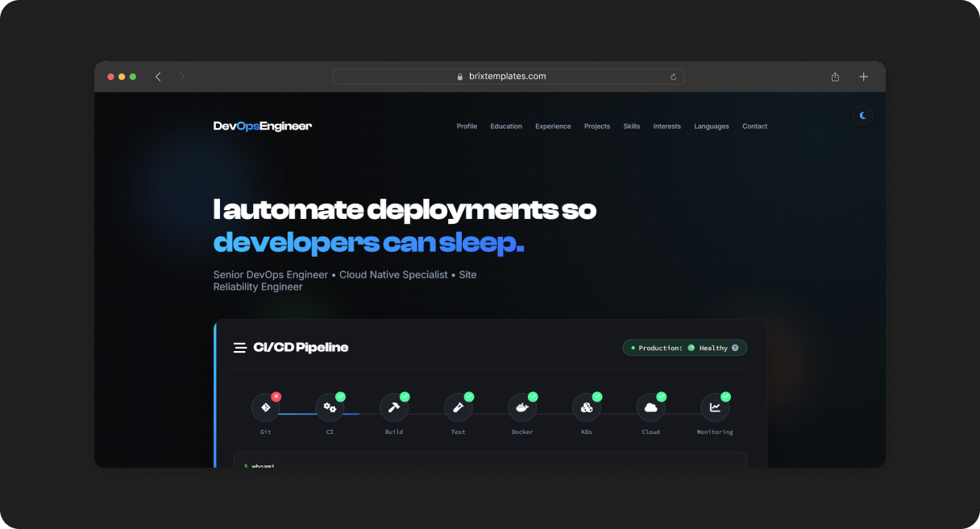Open the Test stage icon
980x529 pixels.
[458, 407]
